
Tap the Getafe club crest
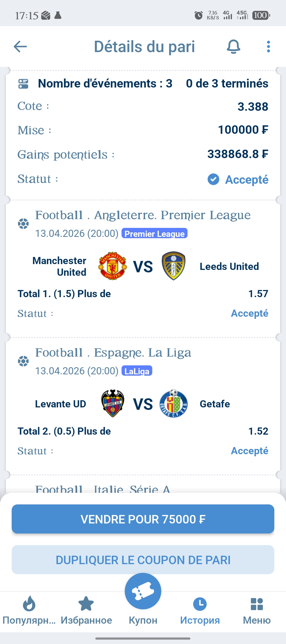[173, 403]
